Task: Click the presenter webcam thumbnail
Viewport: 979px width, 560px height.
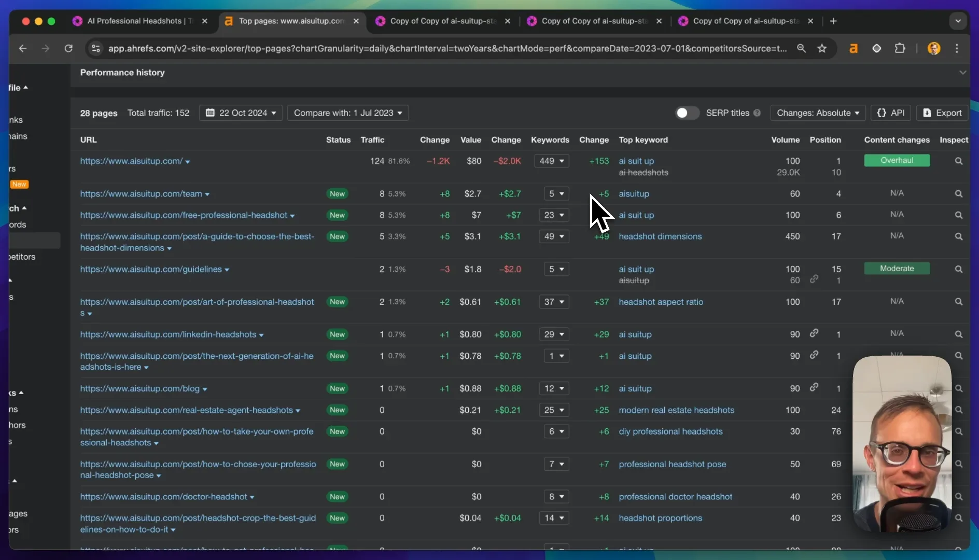Action: [902, 444]
